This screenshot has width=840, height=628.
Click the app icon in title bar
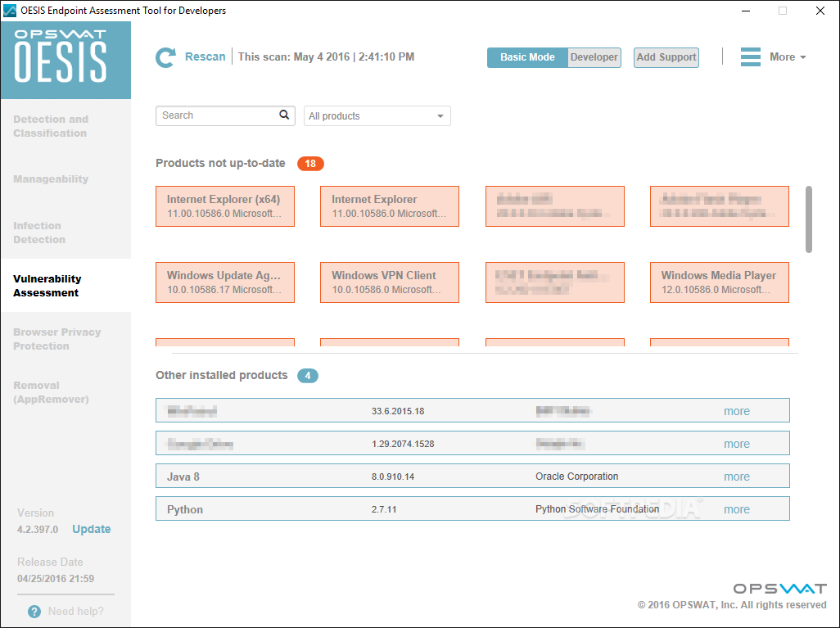[10, 10]
